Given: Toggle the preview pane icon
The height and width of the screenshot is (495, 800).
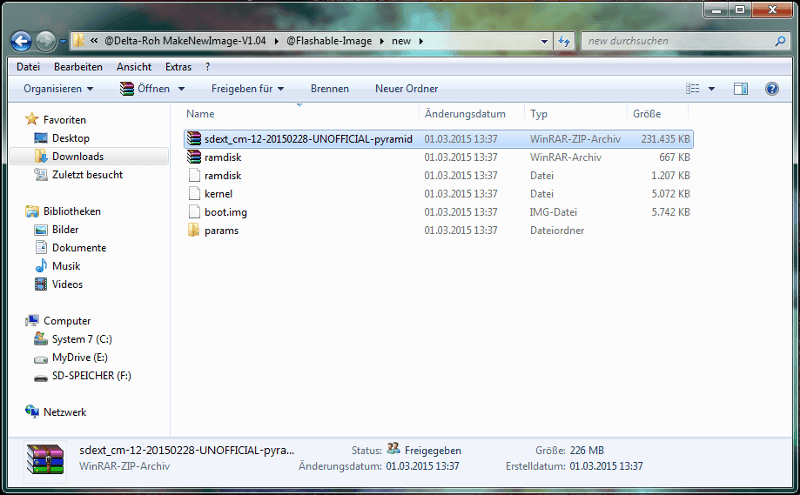Looking at the screenshot, I should coord(741,89).
